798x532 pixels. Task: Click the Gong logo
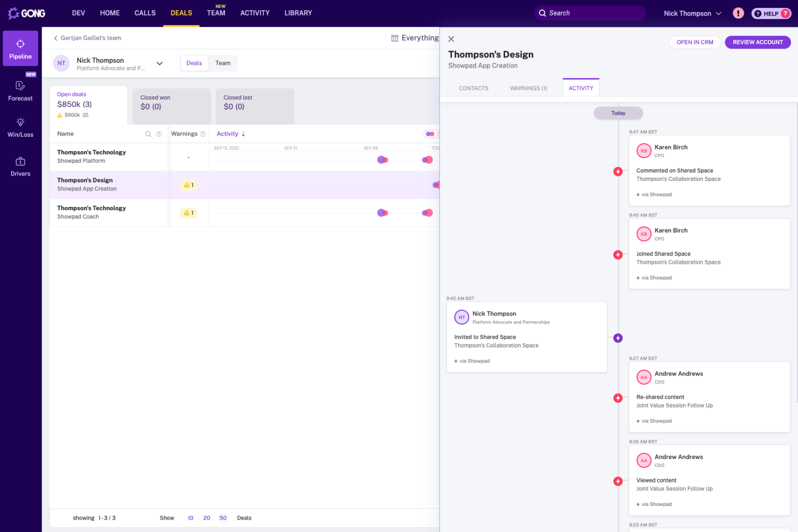(27, 13)
